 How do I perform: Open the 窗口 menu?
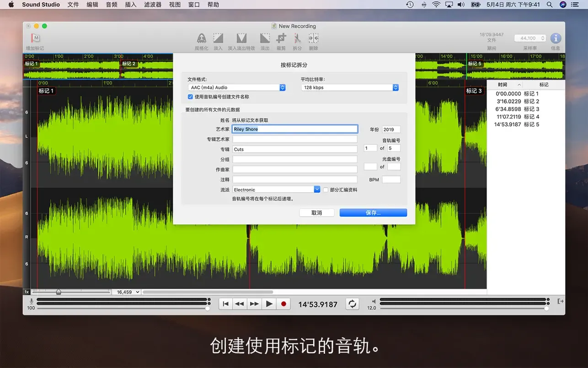coord(194,5)
